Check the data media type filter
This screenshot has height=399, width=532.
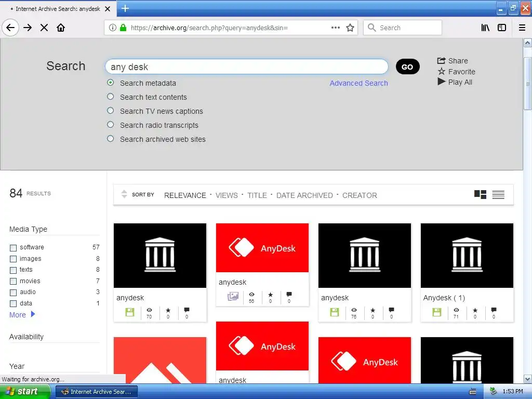click(x=13, y=303)
